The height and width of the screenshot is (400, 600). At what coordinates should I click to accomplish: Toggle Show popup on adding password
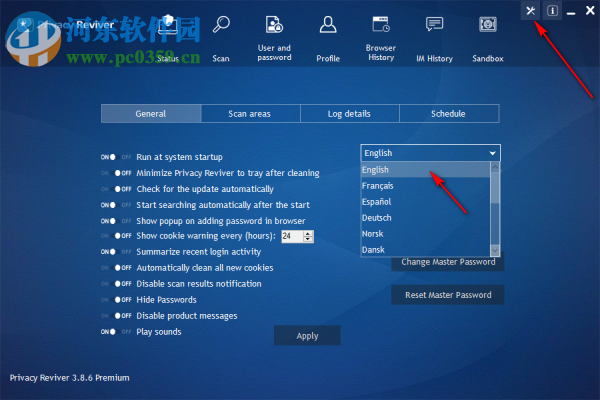point(116,221)
